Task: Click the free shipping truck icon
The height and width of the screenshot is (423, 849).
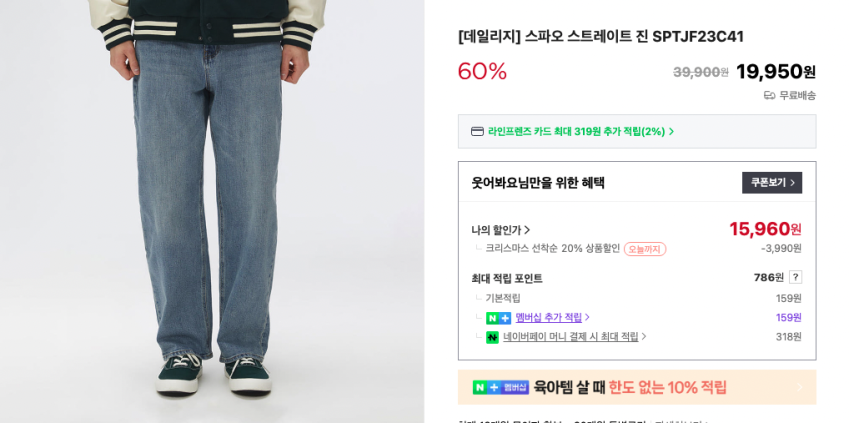Action: [769, 96]
